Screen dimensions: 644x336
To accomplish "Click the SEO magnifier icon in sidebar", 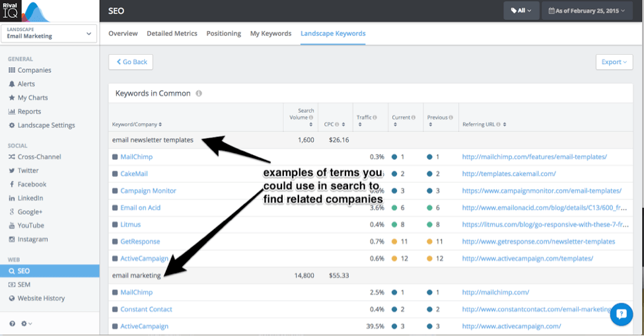I will 12,271.
